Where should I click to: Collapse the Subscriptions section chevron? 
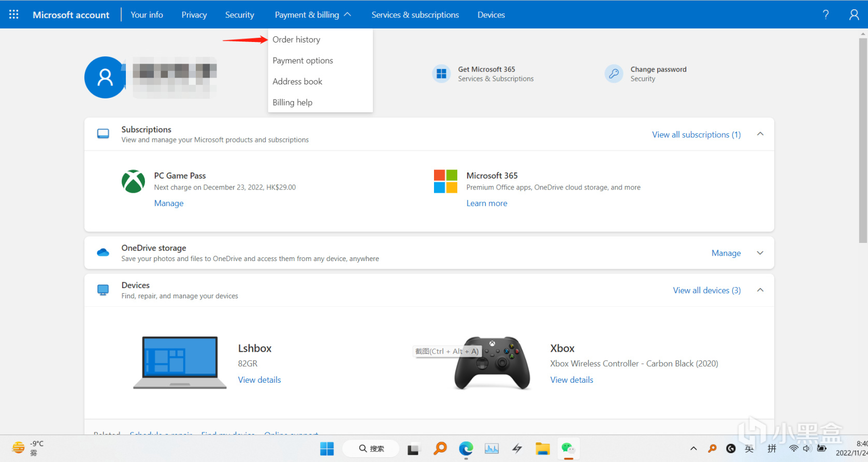(x=760, y=134)
